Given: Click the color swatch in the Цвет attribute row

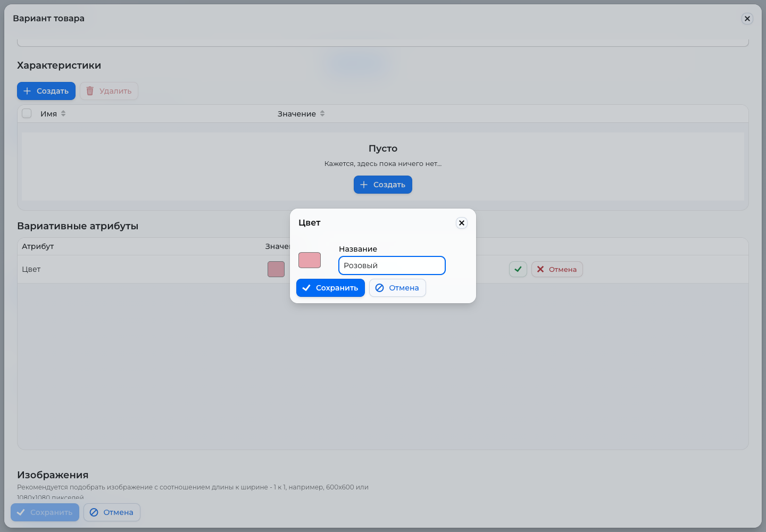Looking at the screenshot, I should click(x=276, y=269).
